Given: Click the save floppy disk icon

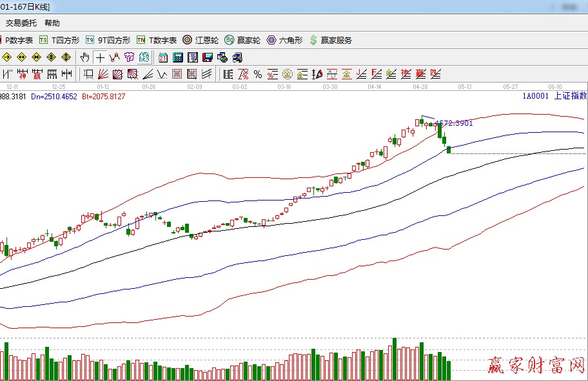Looking at the screenshot, I should click(208, 57).
